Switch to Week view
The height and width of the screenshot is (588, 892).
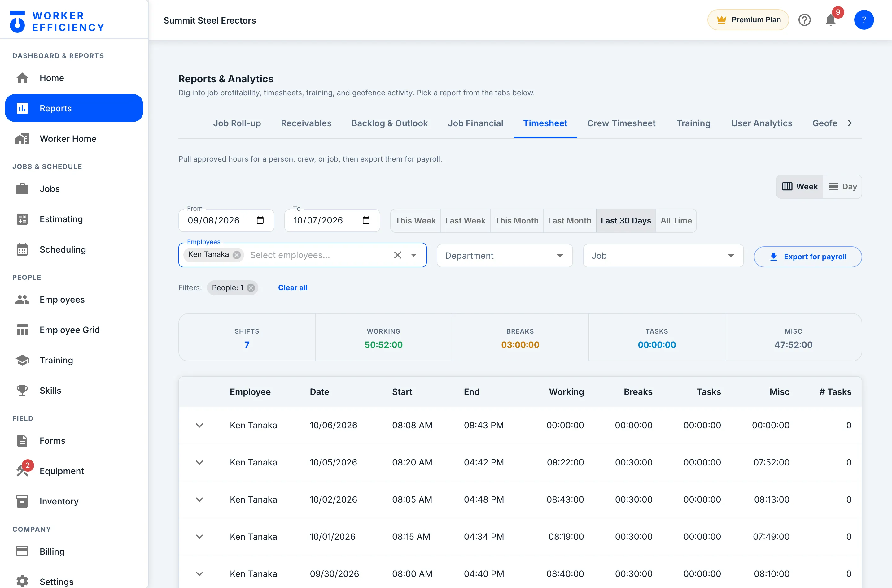[x=799, y=187]
